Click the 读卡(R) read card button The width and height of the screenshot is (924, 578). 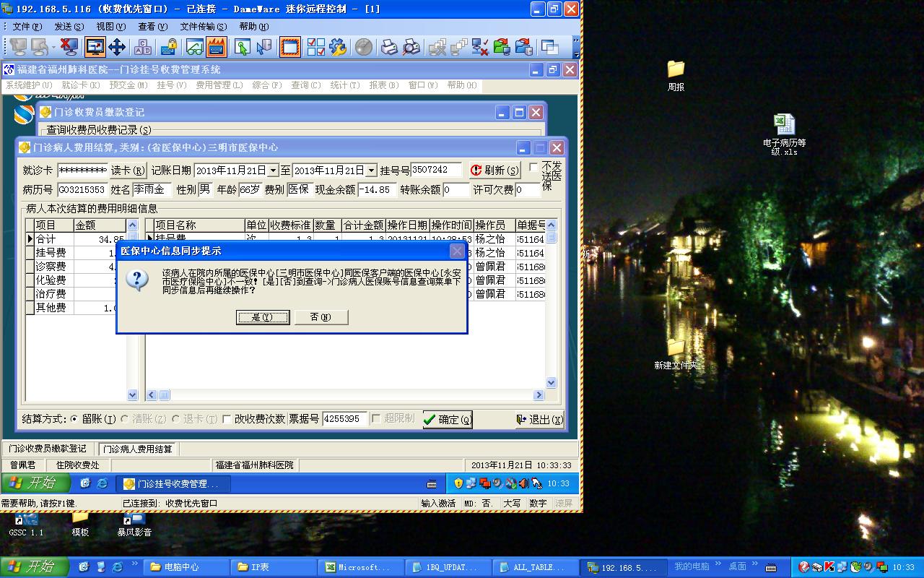tap(128, 171)
